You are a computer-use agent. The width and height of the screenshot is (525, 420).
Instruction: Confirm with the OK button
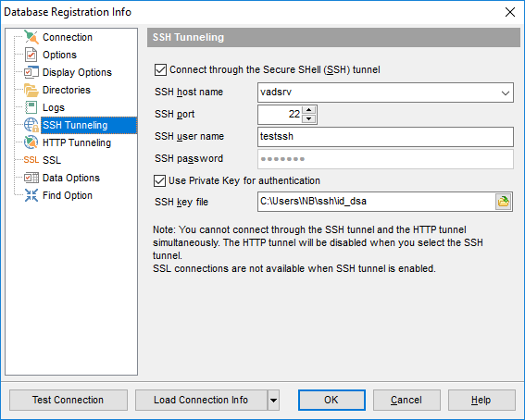331,400
